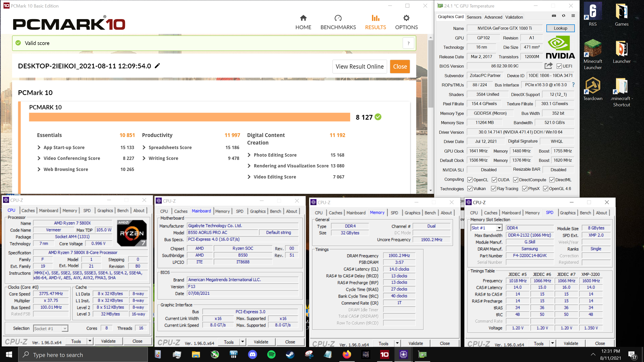Open Caches tab in the CPU tab window
The width and height of the screenshot is (644, 362).
coord(28,211)
